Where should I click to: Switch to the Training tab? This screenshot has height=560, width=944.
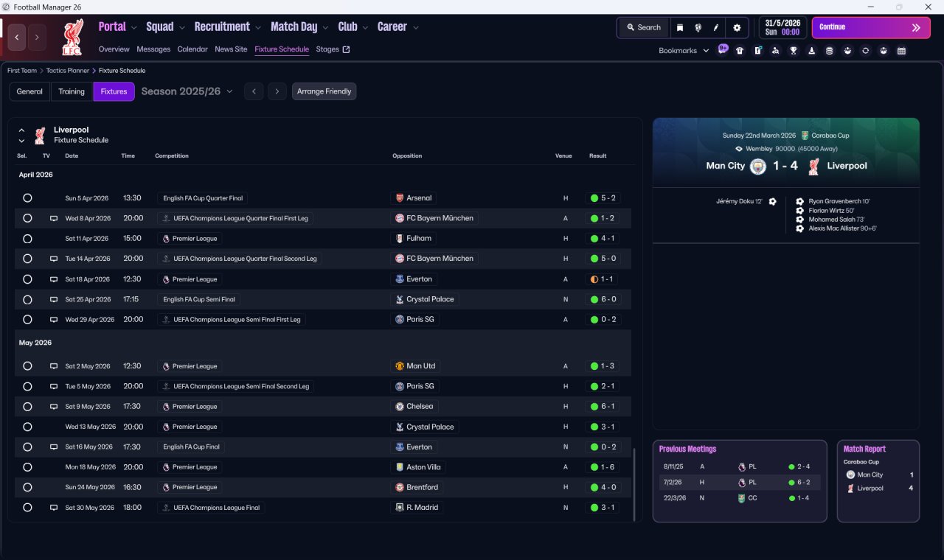point(72,91)
